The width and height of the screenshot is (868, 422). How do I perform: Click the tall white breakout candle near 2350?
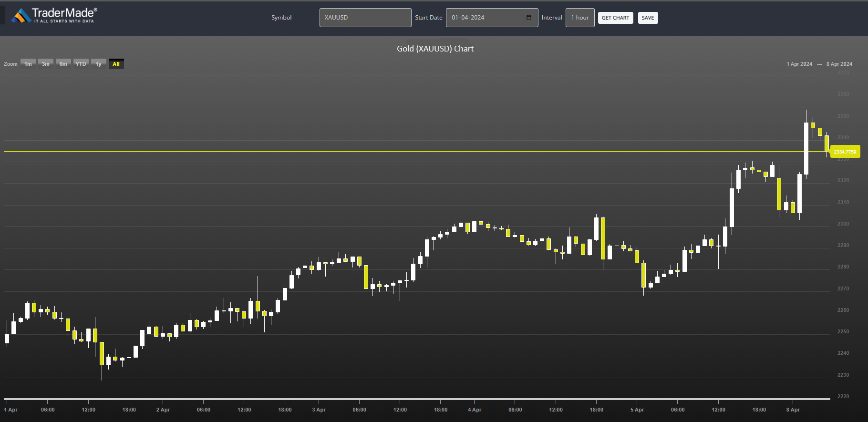pos(806,148)
